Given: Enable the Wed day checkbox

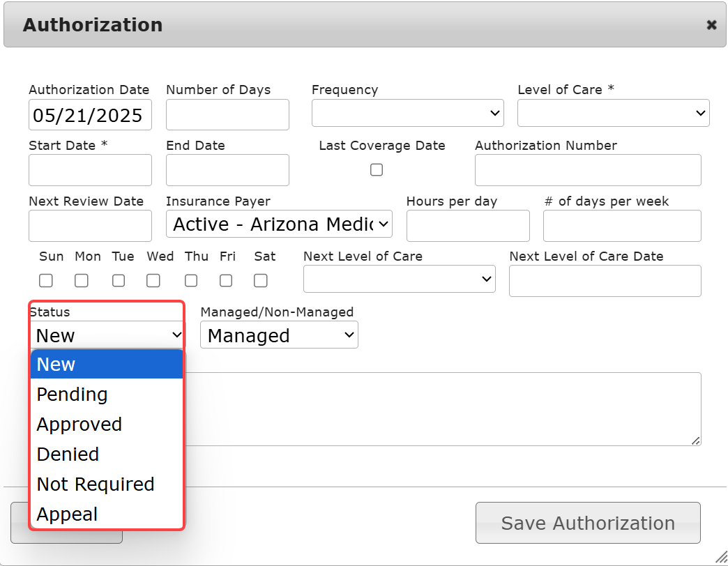Looking at the screenshot, I should (x=153, y=280).
